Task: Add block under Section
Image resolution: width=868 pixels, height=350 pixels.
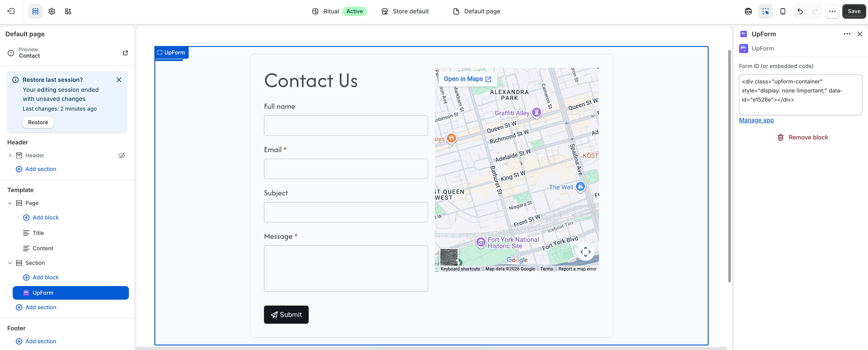Action: tap(41, 277)
